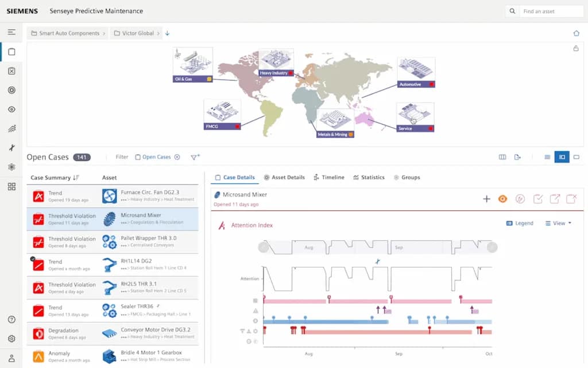The image size is (588, 368).
Task: Click the export cases icon
Action: coord(517,157)
